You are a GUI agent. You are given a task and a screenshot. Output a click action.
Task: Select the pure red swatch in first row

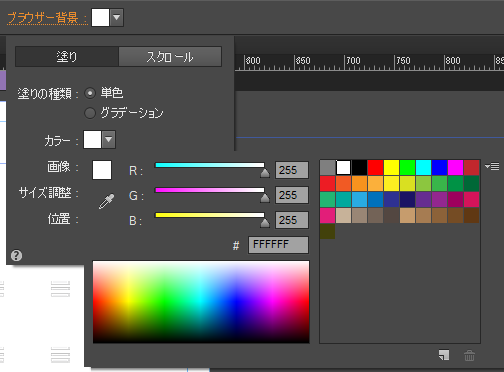pyautogui.click(x=375, y=167)
